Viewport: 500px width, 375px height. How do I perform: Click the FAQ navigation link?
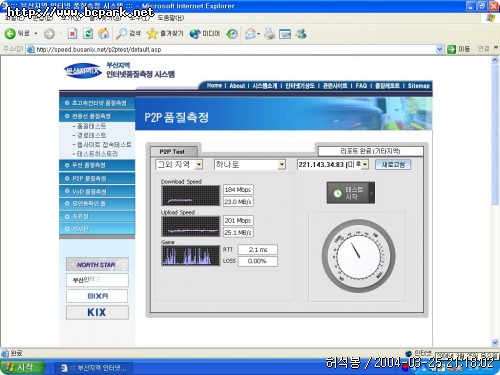coord(361,86)
